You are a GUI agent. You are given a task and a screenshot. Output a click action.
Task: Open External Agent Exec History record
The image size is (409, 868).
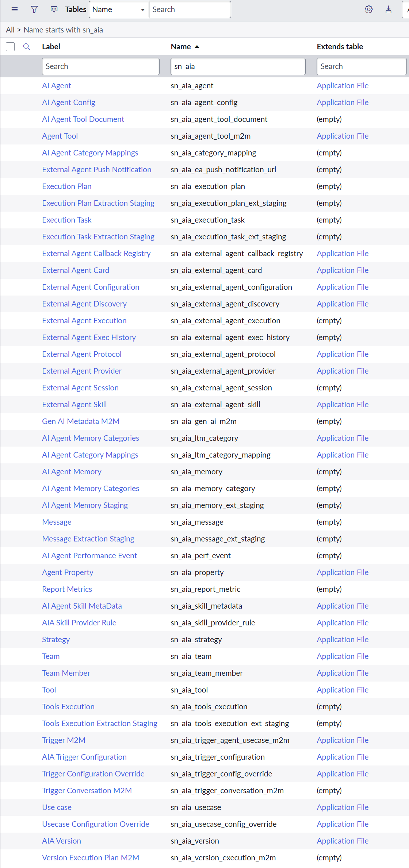pos(89,337)
